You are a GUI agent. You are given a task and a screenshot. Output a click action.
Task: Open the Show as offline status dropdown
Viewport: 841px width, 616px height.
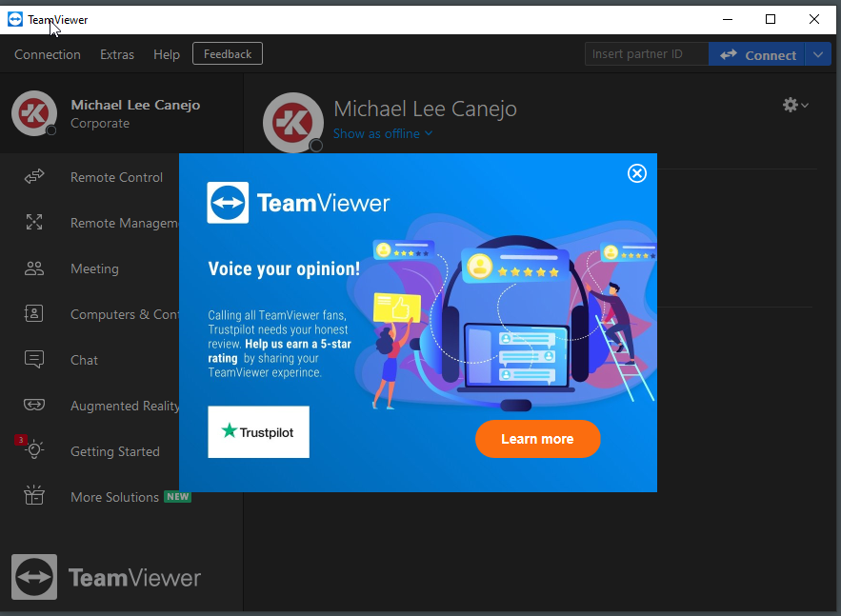(383, 133)
